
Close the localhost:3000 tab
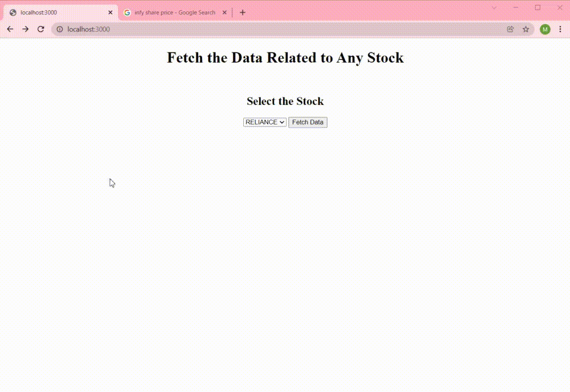click(110, 12)
